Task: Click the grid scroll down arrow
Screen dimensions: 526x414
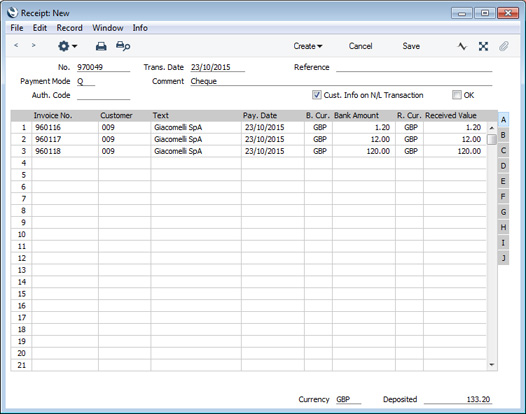Action: pyautogui.click(x=492, y=365)
